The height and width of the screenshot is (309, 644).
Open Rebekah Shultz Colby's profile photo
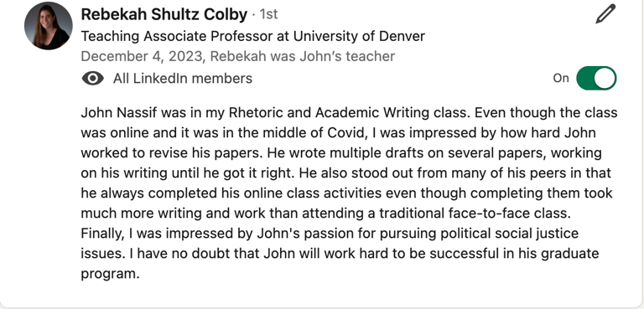[x=49, y=26]
